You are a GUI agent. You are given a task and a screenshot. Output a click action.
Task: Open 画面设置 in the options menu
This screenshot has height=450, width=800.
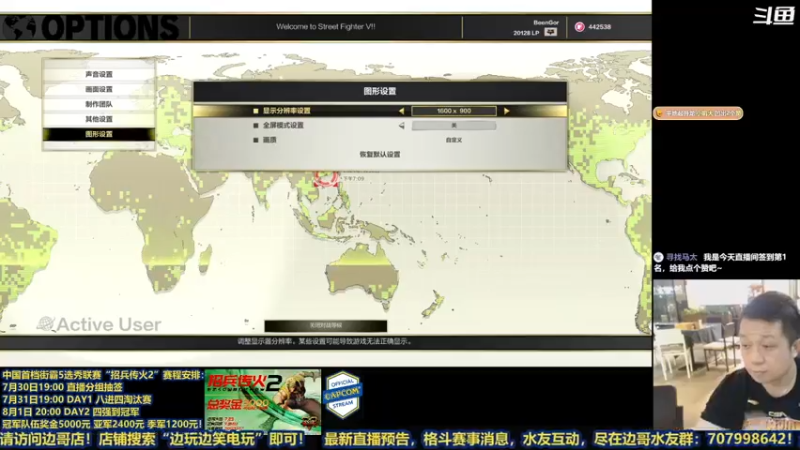98,89
